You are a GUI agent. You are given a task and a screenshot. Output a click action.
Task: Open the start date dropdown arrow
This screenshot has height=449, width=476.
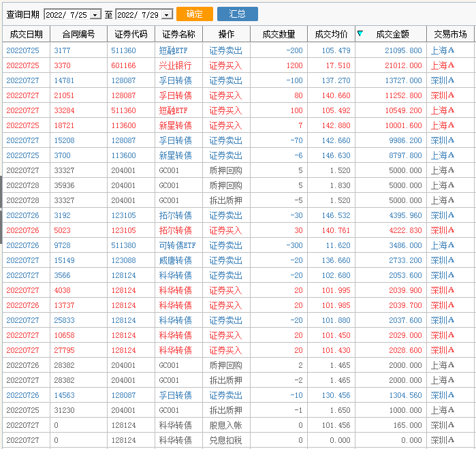(x=95, y=14)
